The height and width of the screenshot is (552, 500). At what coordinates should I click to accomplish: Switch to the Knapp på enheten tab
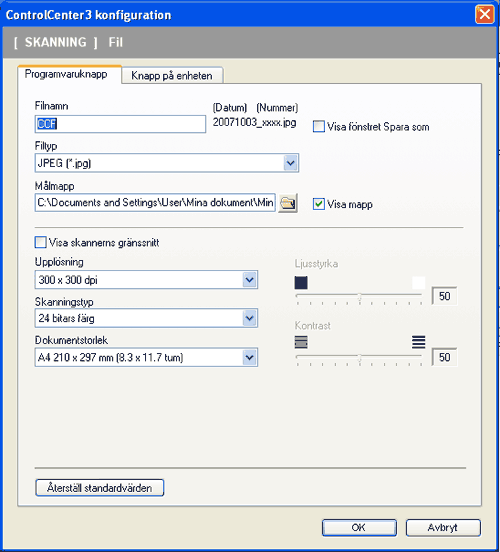172,75
